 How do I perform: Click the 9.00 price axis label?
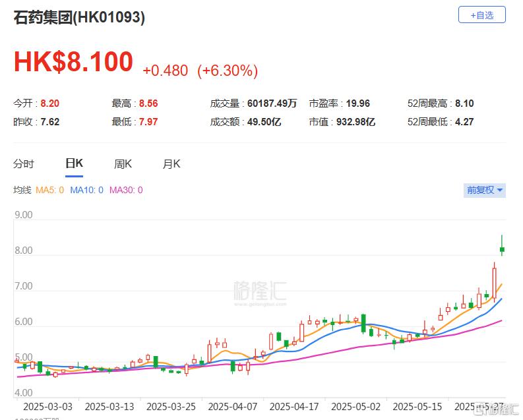pos(24,215)
